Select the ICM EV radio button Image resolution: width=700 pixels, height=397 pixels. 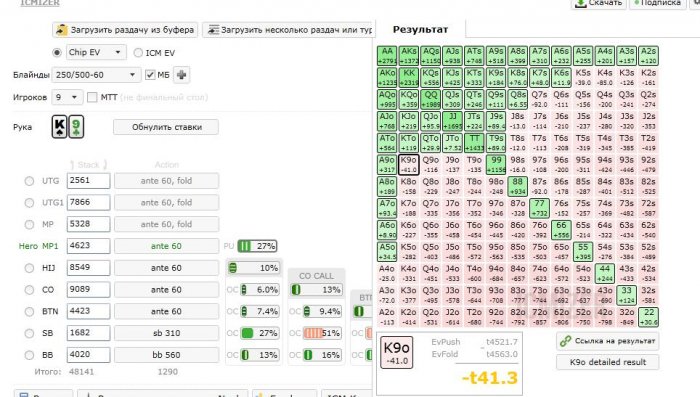tap(138, 53)
